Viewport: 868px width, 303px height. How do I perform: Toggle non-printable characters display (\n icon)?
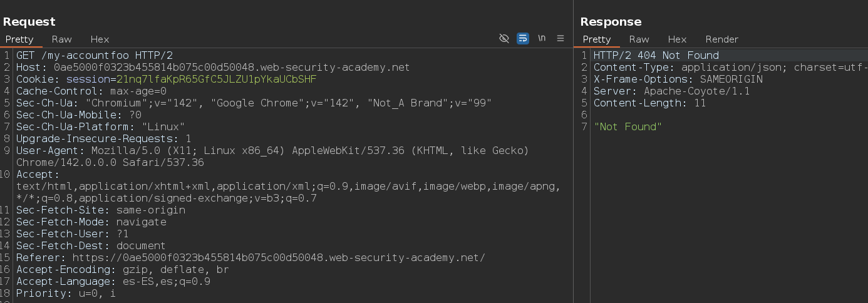(x=542, y=38)
